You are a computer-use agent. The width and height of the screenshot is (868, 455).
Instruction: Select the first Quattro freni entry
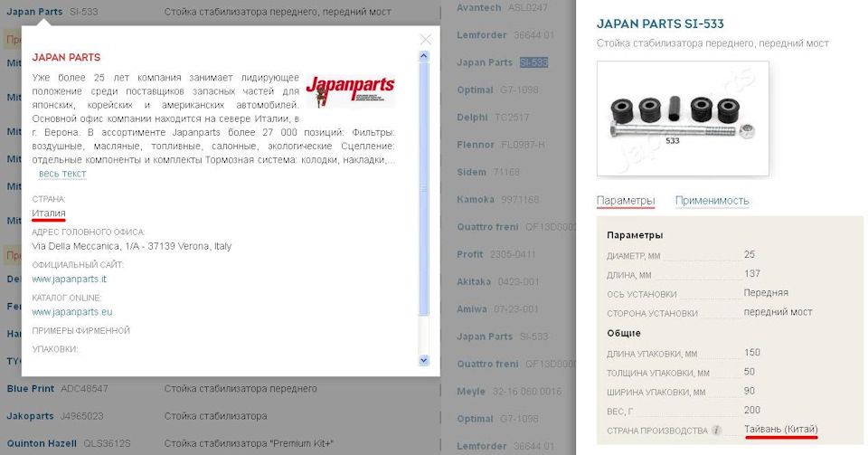[515, 227]
